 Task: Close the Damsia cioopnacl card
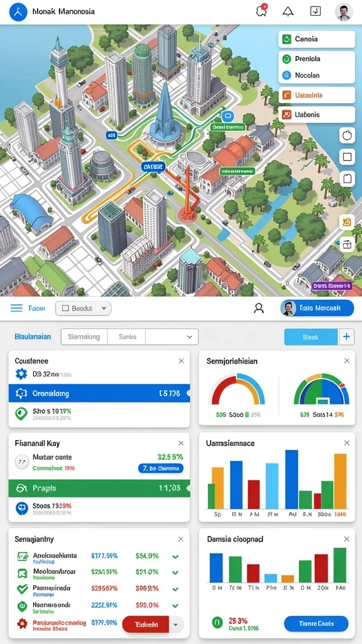347,539
